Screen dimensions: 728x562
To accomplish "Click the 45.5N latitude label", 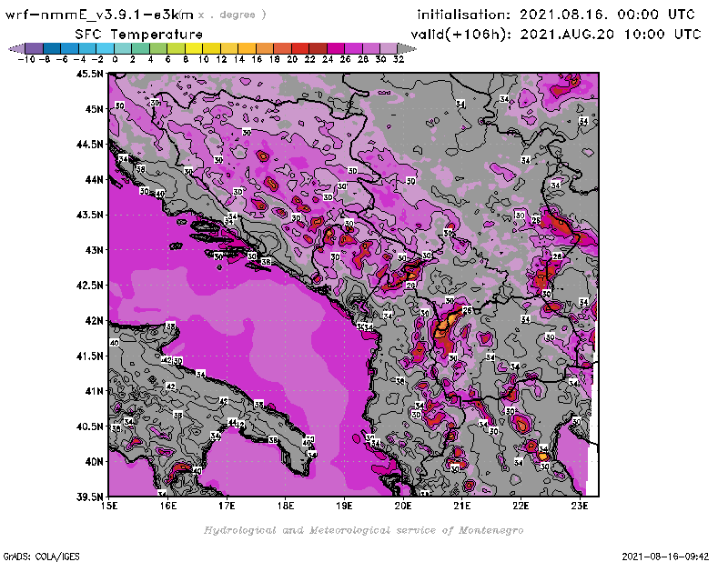I will (89, 74).
